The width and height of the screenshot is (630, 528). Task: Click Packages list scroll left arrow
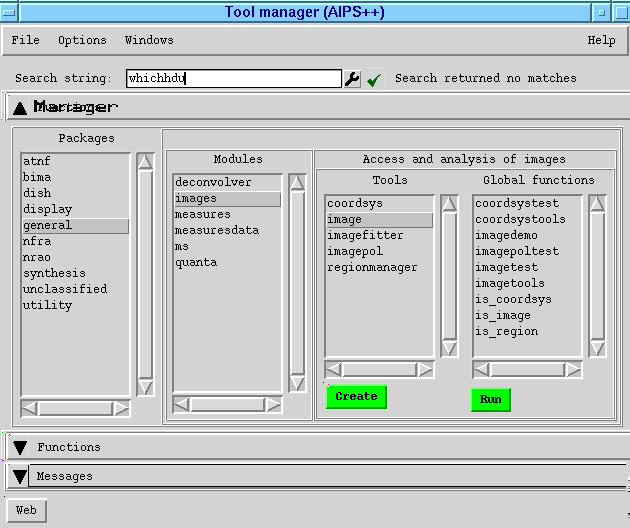pos(29,409)
